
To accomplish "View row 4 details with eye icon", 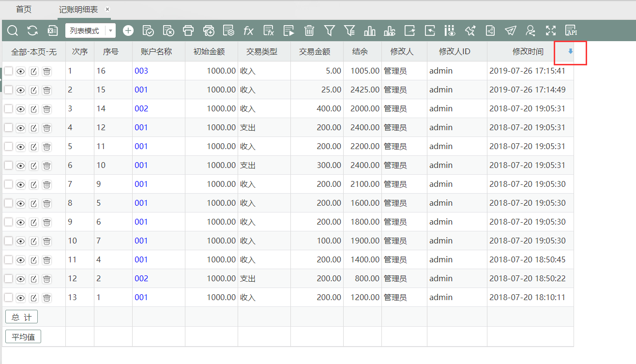I will [x=21, y=128].
